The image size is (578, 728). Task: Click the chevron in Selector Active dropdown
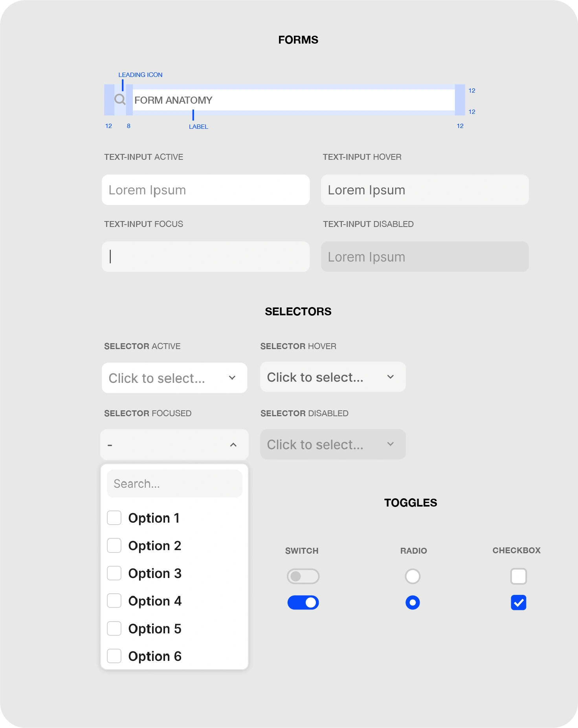click(232, 378)
